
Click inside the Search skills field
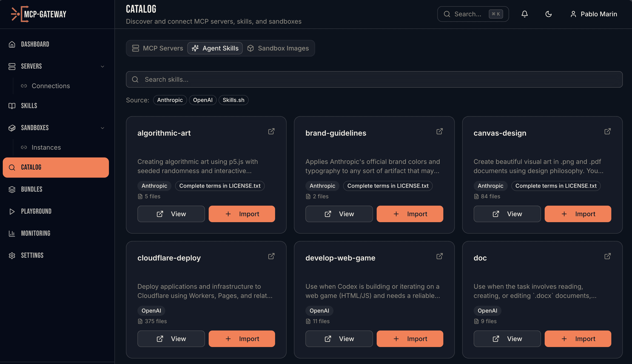click(300, 79)
